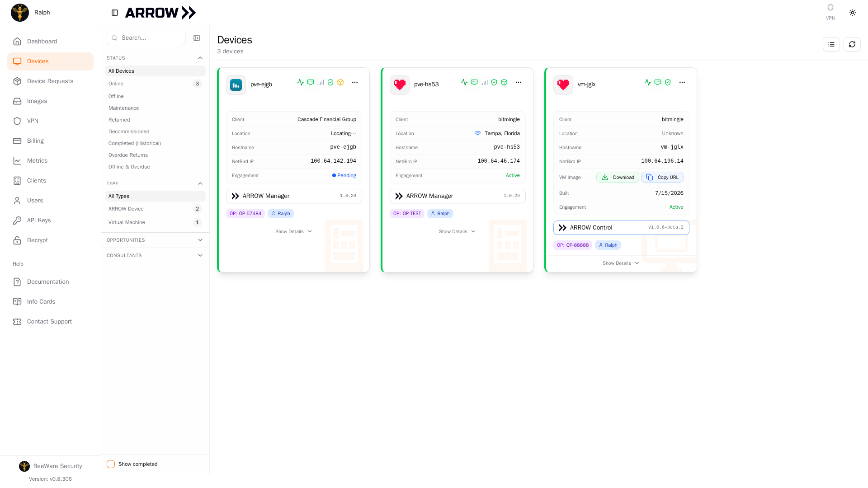The height and width of the screenshot is (488, 868).
Task: Click the heartbeat activity icon on pve-hs53
Action: coord(464,82)
